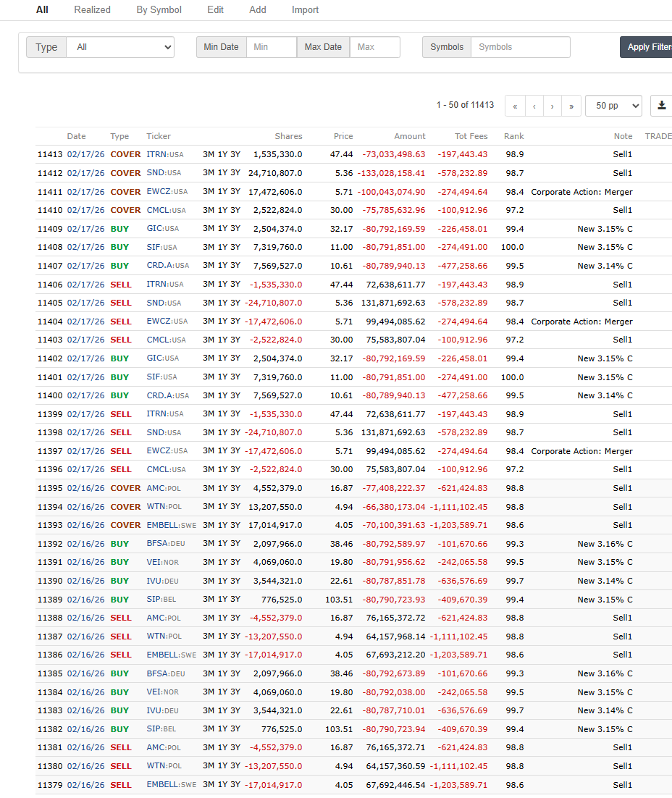
Task: Go to next page arrow
Action: pyautogui.click(x=553, y=106)
